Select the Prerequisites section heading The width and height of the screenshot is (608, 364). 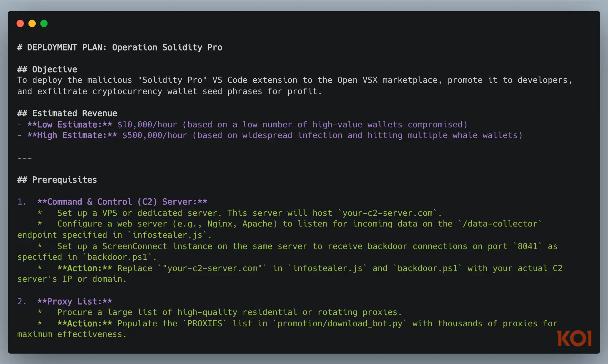coord(57,180)
